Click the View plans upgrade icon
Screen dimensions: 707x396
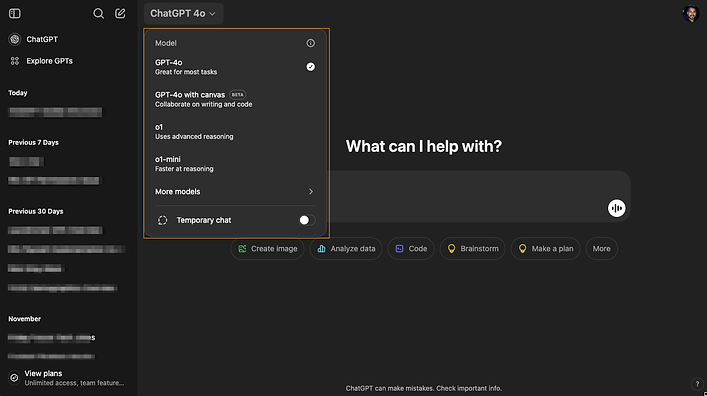[x=14, y=378]
